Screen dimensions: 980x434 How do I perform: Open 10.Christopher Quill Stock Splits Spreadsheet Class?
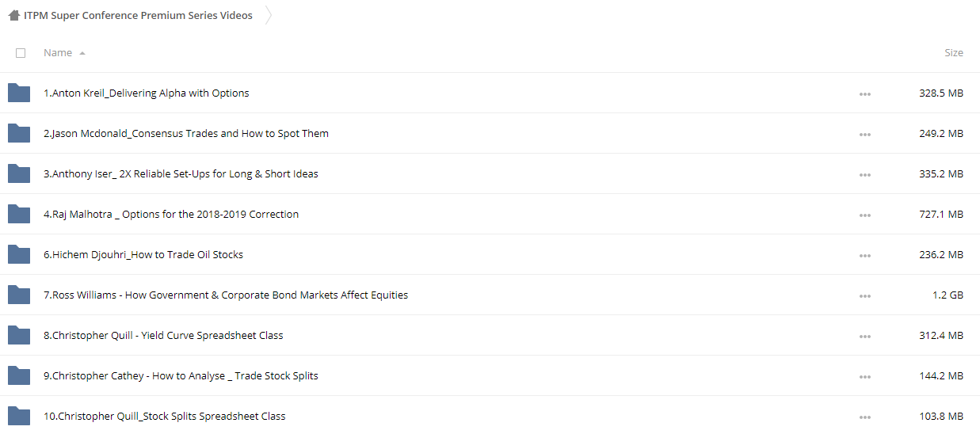pos(165,416)
